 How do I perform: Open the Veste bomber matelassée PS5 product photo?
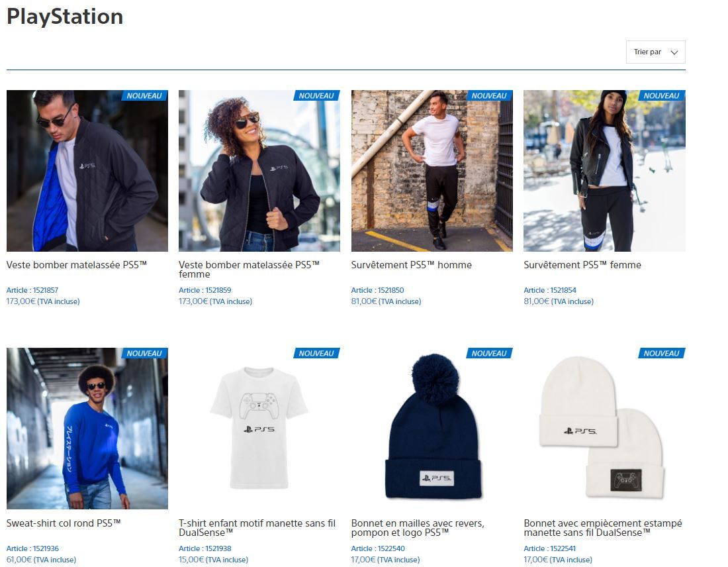pos(87,171)
